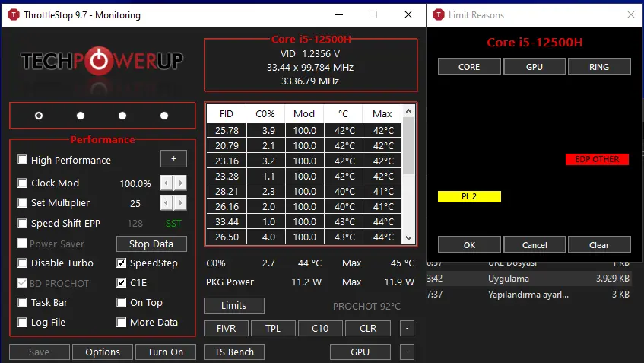
Task: Click the Limit Reasons window logo icon
Action: [x=439, y=14]
